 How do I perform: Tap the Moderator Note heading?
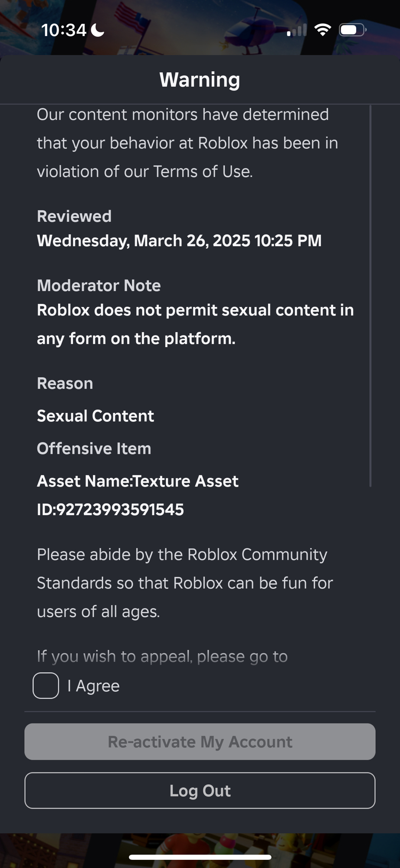[x=99, y=286]
